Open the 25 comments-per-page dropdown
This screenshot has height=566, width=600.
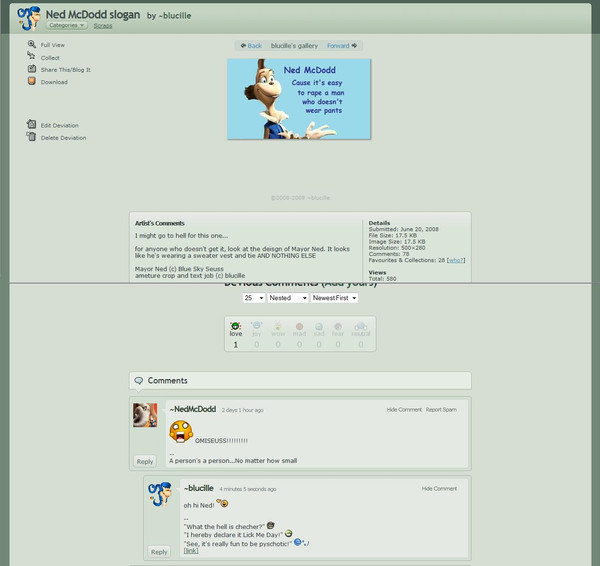coord(254,298)
